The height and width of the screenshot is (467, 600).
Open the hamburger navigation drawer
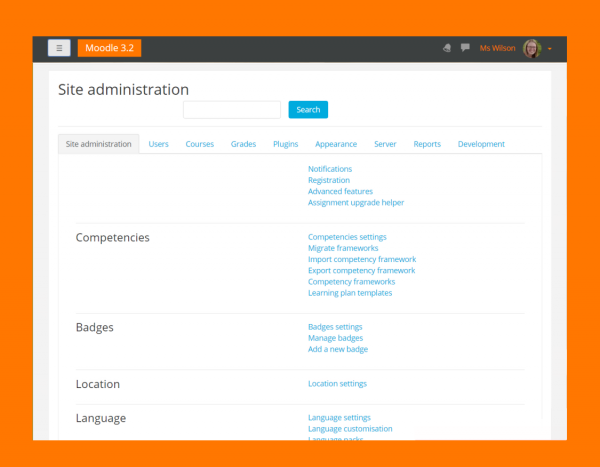[59, 48]
